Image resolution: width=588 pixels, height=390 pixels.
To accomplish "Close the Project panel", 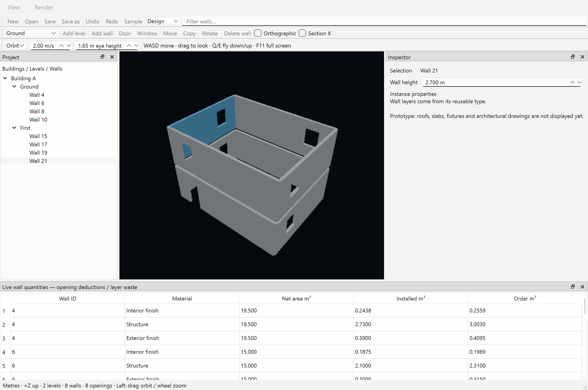I will (x=112, y=57).
